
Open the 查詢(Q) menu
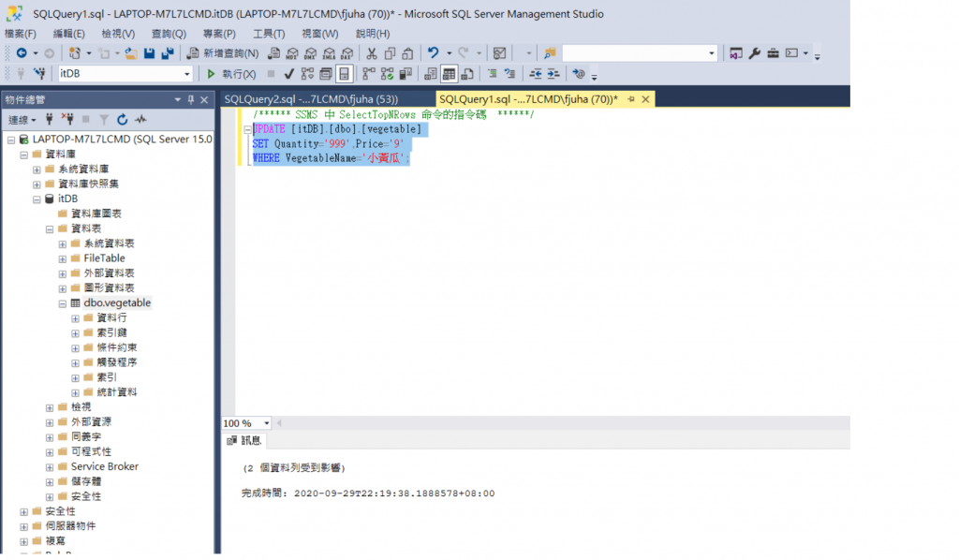coord(169,34)
